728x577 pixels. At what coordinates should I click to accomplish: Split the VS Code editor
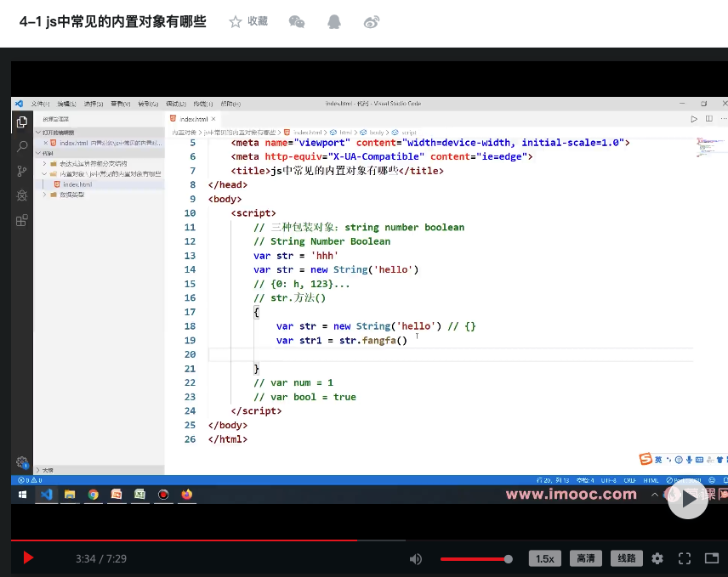pyautogui.click(x=709, y=119)
